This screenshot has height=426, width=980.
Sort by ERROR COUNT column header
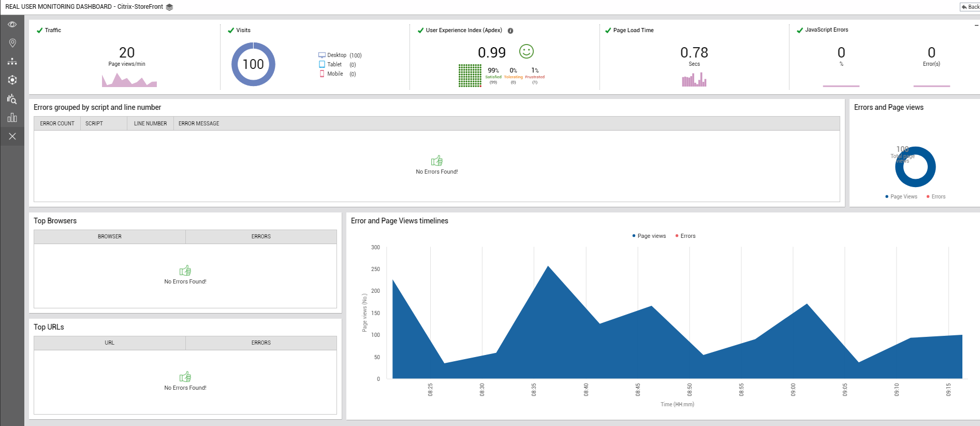click(x=57, y=123)
